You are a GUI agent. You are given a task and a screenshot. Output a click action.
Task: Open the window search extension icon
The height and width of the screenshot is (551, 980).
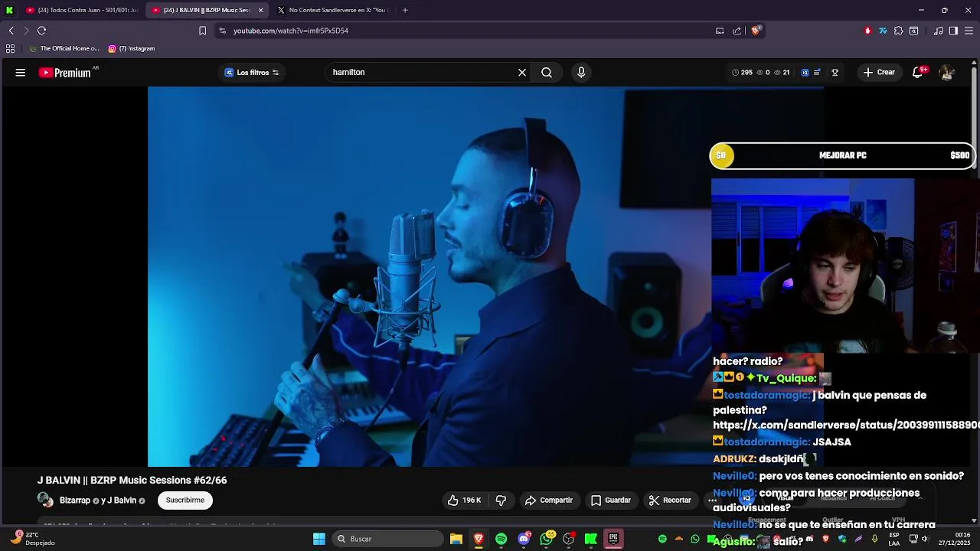coord(913,31)
